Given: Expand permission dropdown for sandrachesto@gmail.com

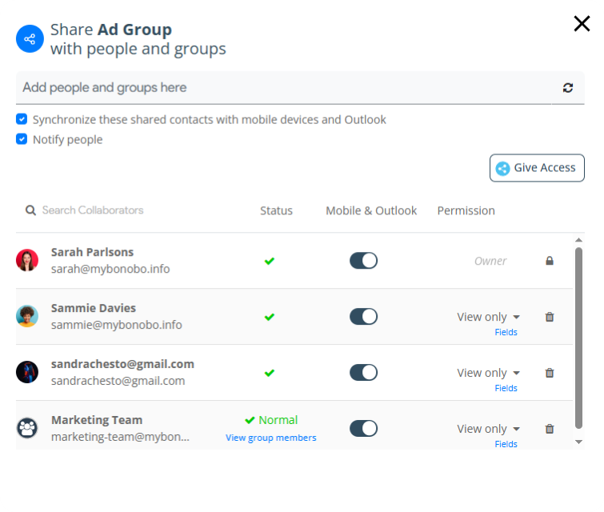Looking at the screenshot, I should pyautogui.click(x=488, y=373).
